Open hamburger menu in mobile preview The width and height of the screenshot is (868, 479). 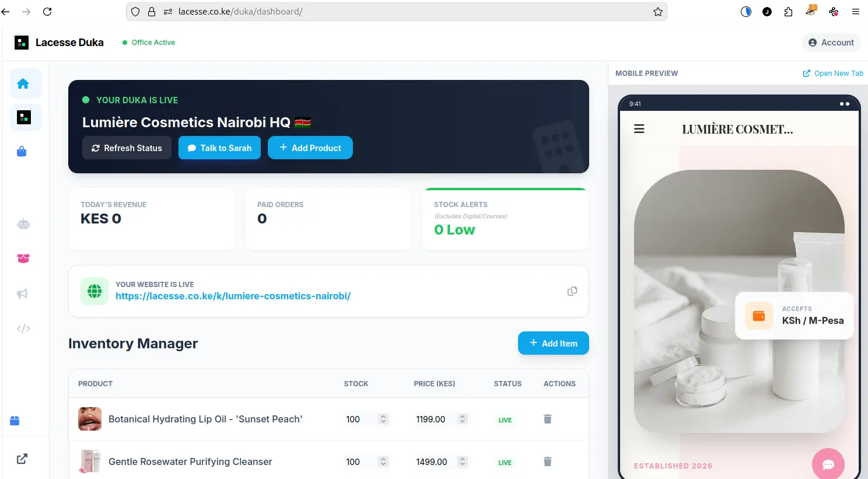(639, 129)
